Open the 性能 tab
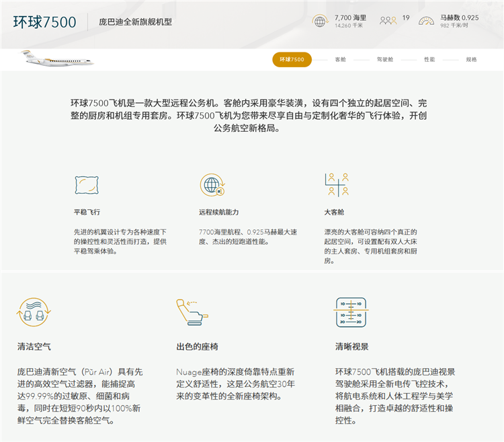The width and height of the screenshot is (504, 442). (x=429, y=59)
